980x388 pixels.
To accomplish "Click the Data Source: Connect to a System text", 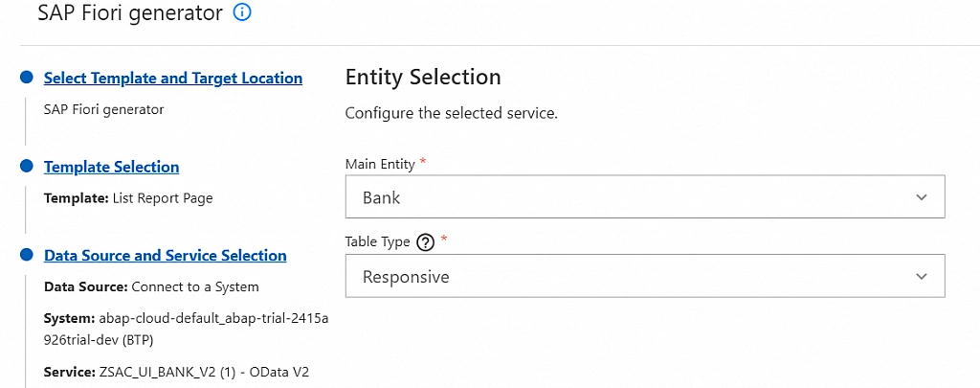I will click(x=151, y=286).
